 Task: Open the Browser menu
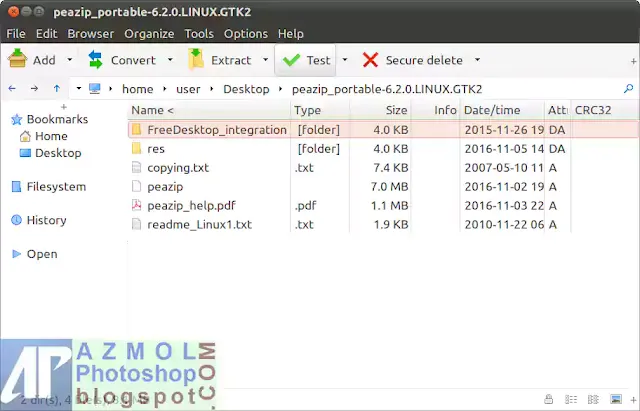click(x=91, y=33)
